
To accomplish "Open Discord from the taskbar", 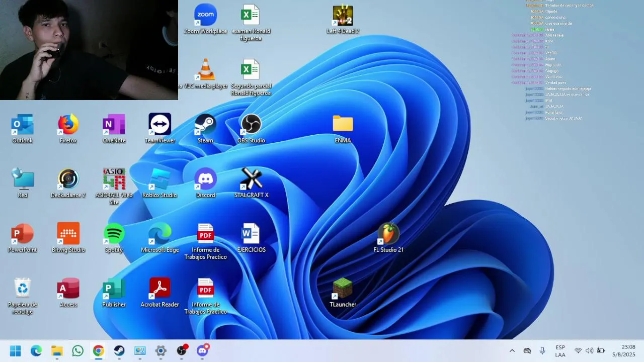I will tap(202, 351).
